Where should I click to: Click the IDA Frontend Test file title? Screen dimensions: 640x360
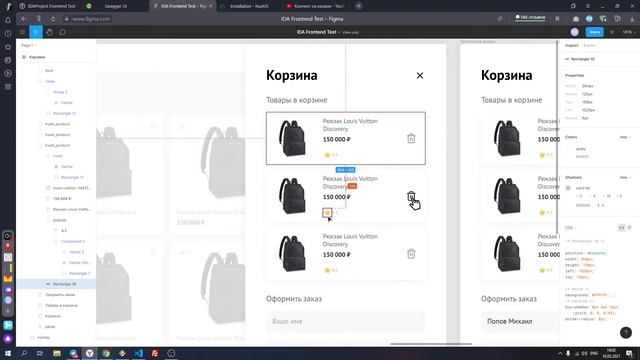316,32
